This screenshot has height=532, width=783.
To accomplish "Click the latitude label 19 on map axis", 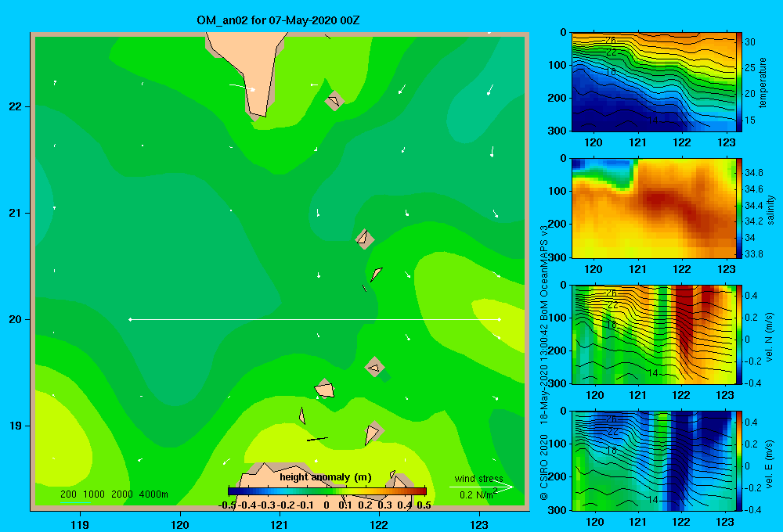I will pyautogui.click(x=16, y=426).
